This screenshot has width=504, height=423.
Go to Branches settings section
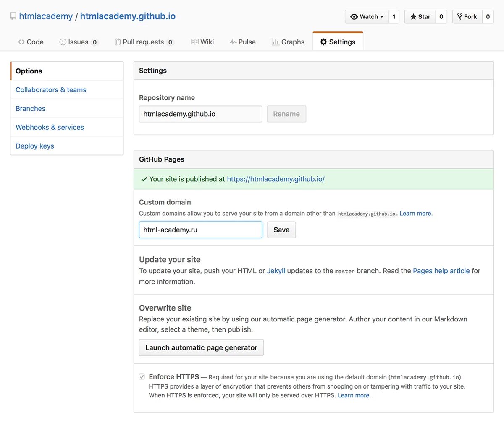(30, 108)
